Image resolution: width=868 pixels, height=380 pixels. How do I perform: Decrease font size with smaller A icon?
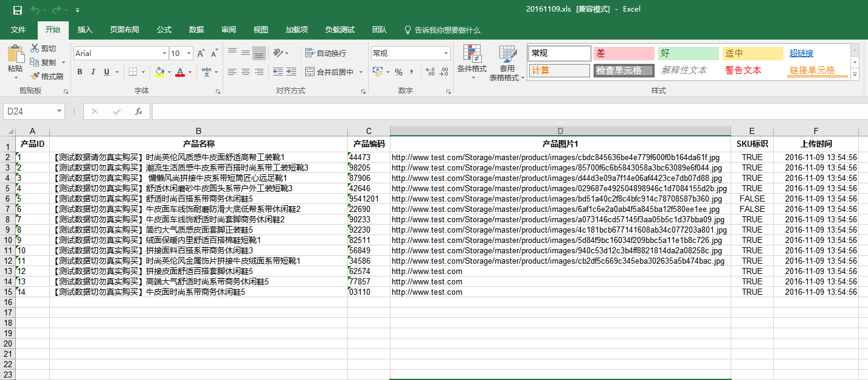pyautogui.click(x=215, y=54)
